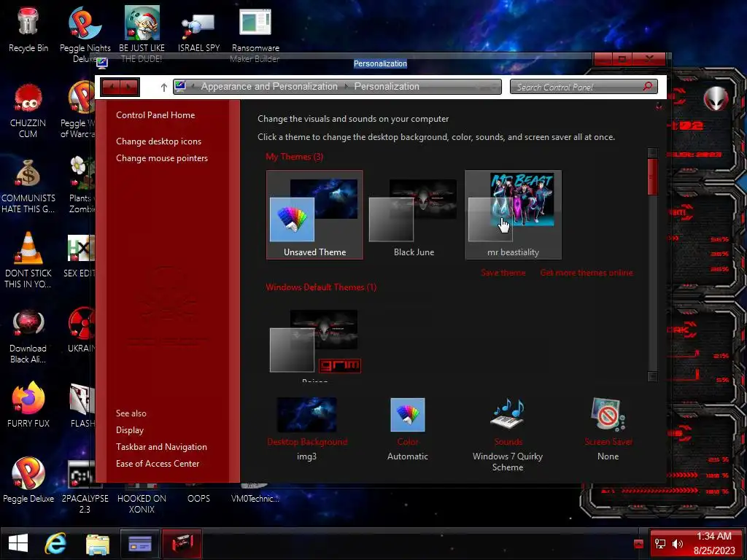Click the scrollbar up arrow in theme list
The height and width of the screenshot is (560, 747).
coord(652,153)
